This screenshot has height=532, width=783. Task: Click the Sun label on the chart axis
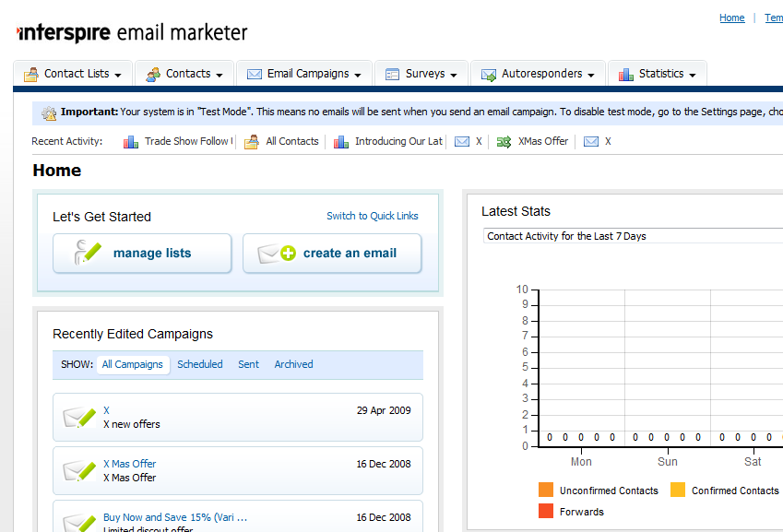(668, 462)
